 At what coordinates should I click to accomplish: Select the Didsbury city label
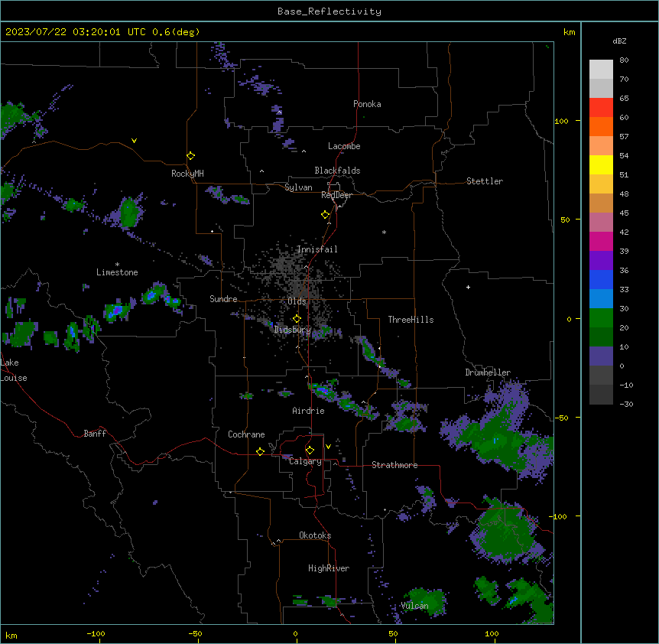(293, 330)
